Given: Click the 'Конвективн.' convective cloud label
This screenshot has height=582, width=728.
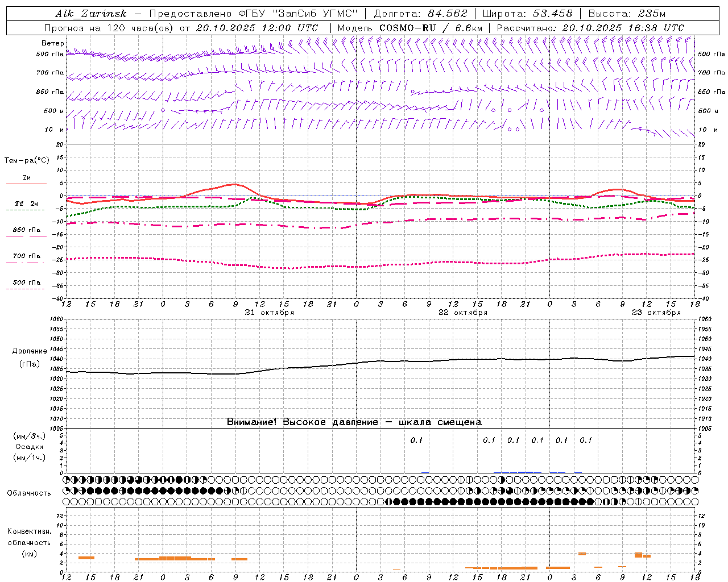Looking at the screenshot, I should coord(29,531).
